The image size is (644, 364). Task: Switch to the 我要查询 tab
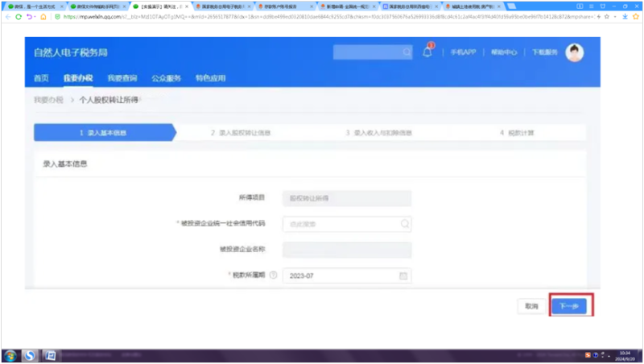tap(122, 78)
